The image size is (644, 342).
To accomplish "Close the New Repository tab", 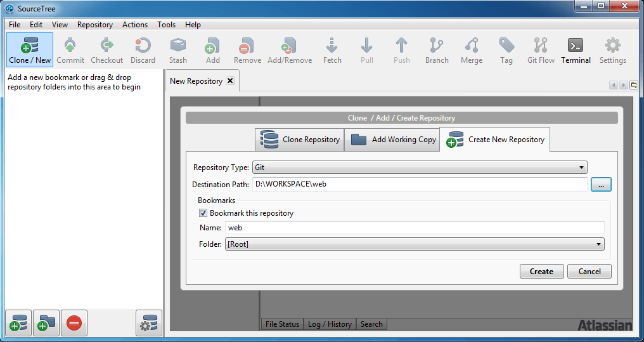I will [231, 81].
